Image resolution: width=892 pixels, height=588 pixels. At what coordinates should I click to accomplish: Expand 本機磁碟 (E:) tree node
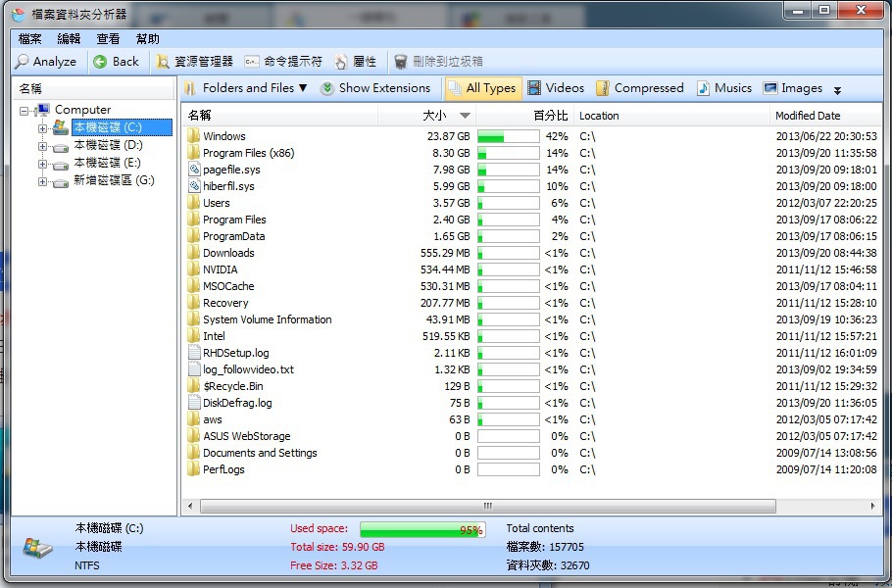tap(42, 164)
